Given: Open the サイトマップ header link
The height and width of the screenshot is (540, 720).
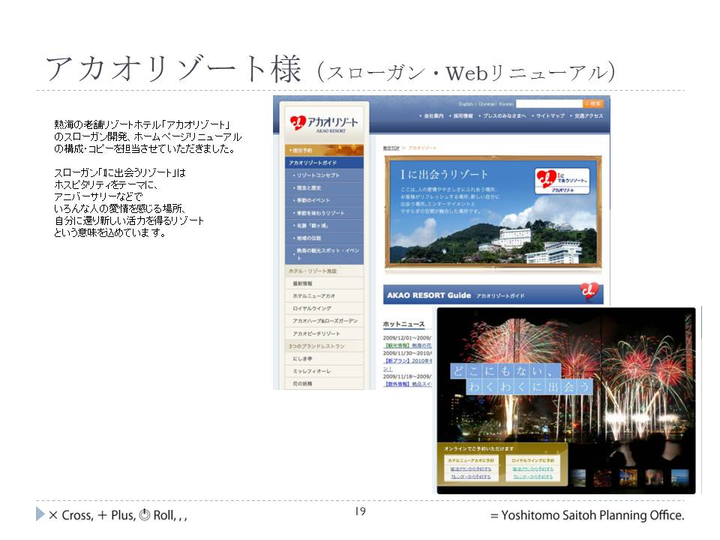Looking at the screenshot, I should pos(550,116).
